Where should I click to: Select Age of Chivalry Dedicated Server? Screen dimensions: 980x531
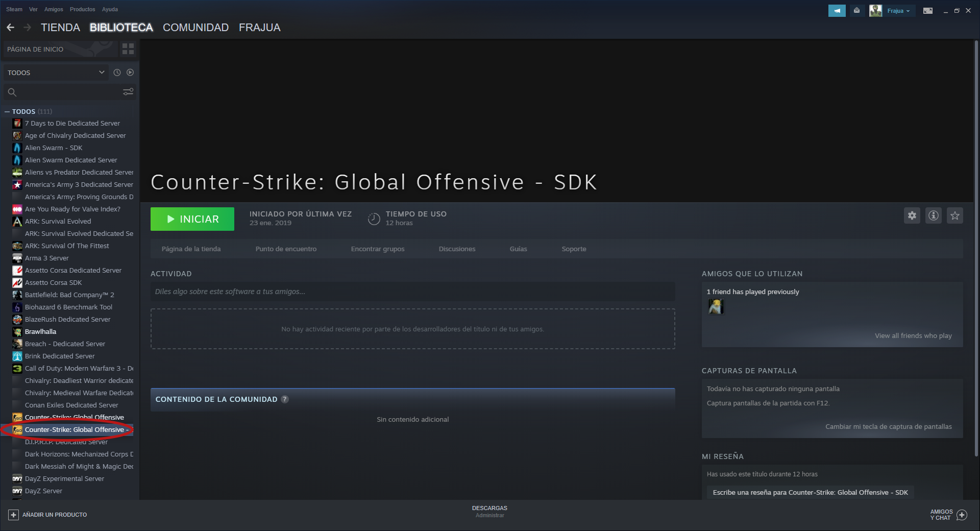[72, 136]
